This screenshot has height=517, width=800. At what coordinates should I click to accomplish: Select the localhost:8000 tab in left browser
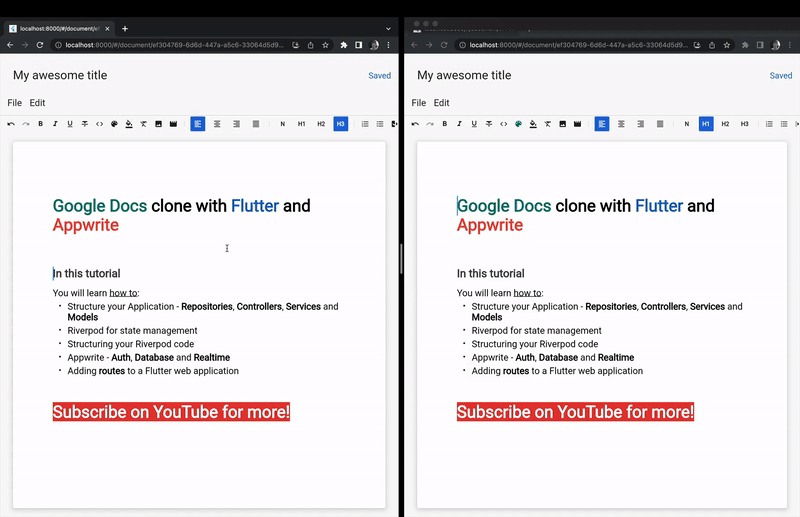[60, 29]
